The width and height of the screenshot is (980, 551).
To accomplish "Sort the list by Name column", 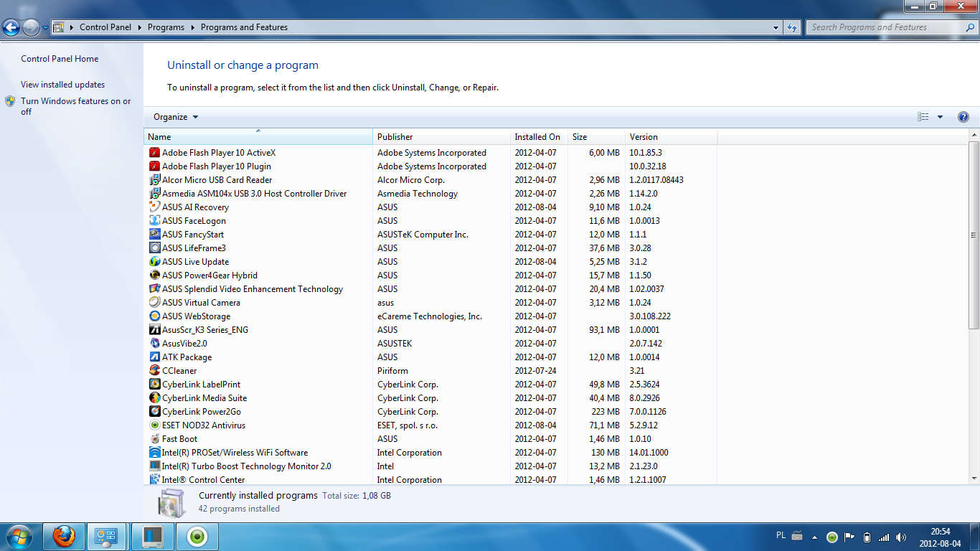I will pos(258,137).
